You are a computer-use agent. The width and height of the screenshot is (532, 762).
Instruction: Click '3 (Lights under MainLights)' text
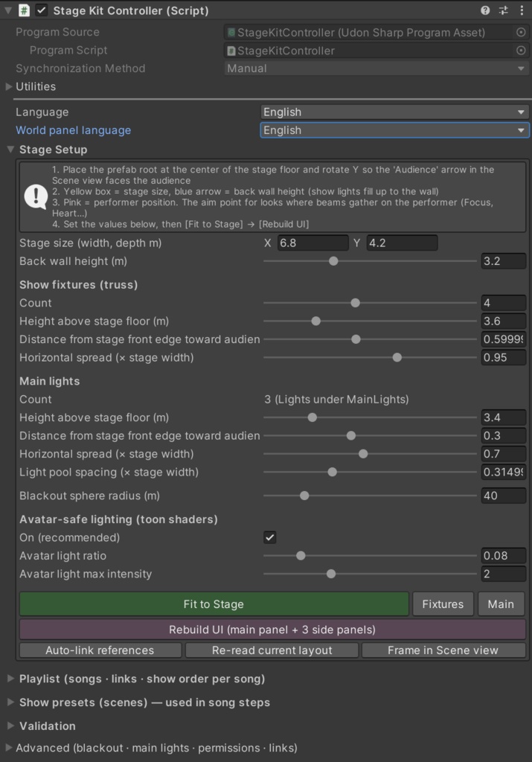click(337, 400)
